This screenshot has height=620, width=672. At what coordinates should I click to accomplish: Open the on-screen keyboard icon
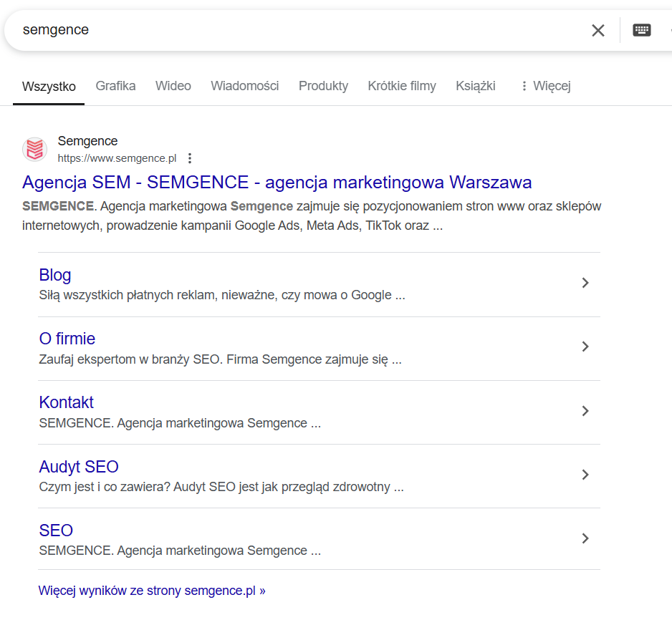pos(641,30)
